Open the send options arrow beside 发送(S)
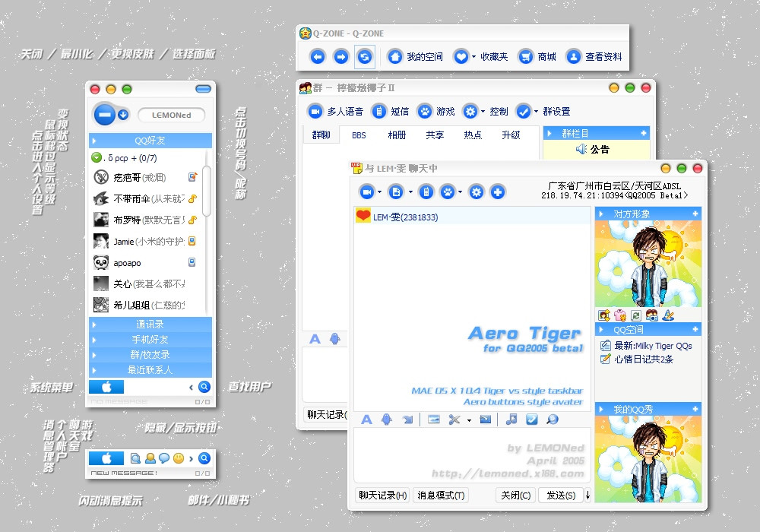This screenshot has height=532, width=760. [587, 495]
